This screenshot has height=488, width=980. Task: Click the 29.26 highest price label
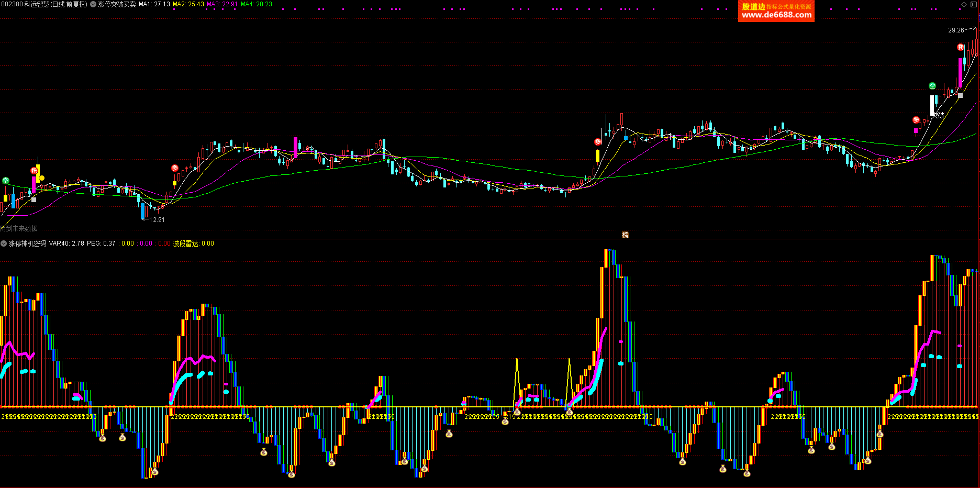pos(956,30)
